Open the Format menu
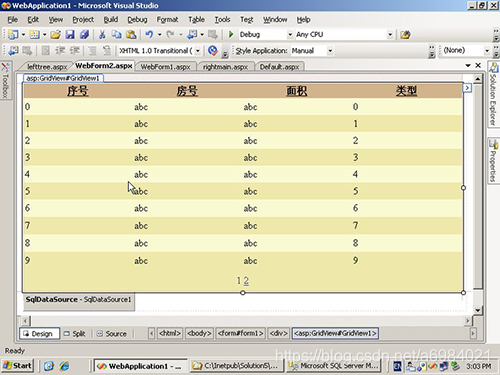Screen dimensions: 500x375 [x=167, y=20]
